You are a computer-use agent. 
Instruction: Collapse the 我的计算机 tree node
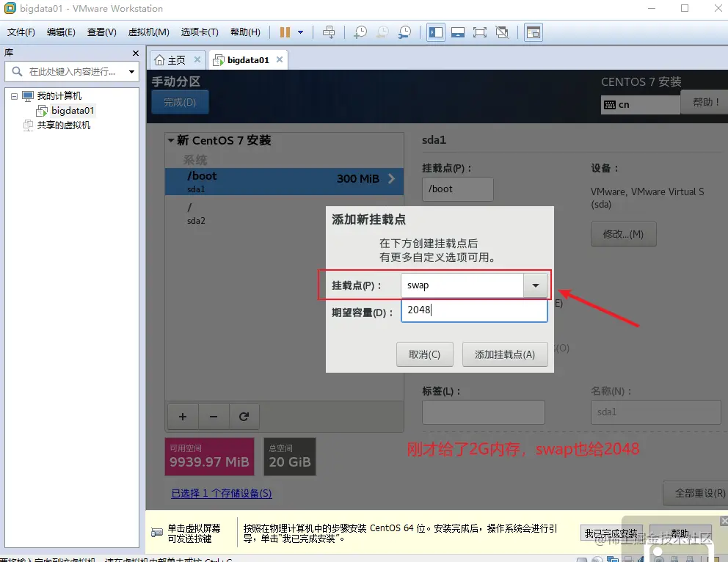[x=15, y=96]
